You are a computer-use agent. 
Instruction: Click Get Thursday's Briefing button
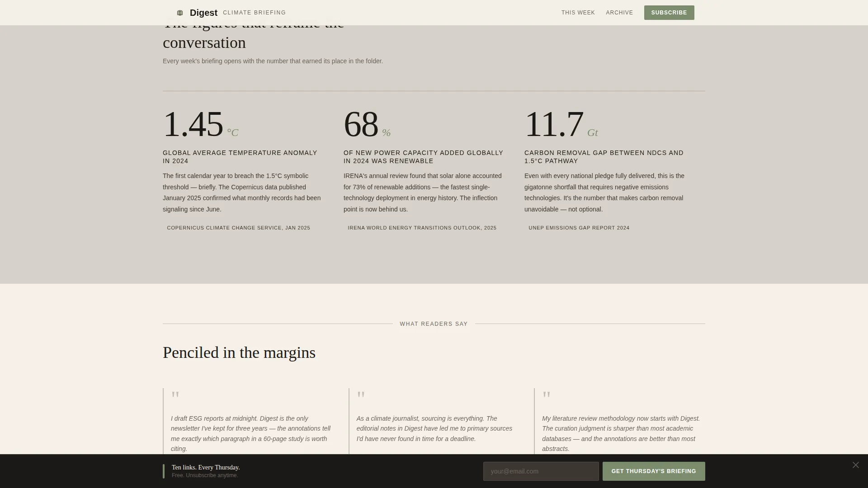click(x=654, y=471)
